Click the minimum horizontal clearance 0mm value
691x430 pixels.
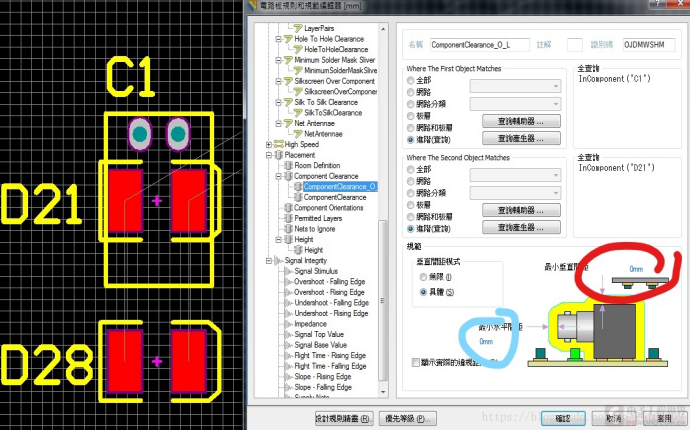487,341
